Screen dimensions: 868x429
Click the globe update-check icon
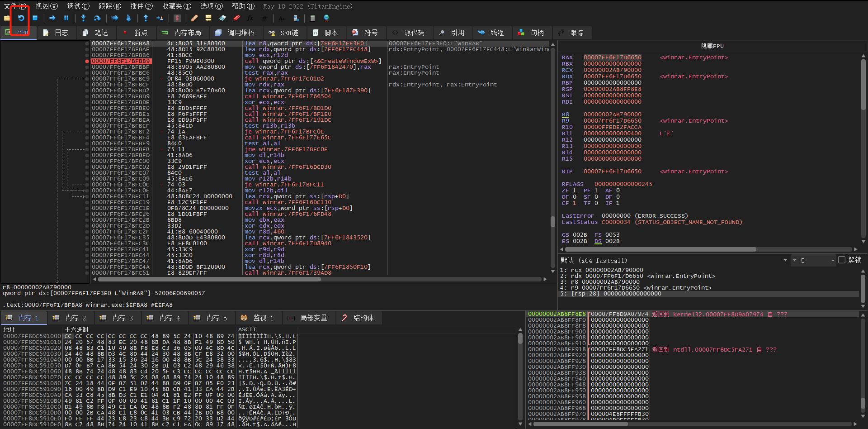[x=326, y=18]
